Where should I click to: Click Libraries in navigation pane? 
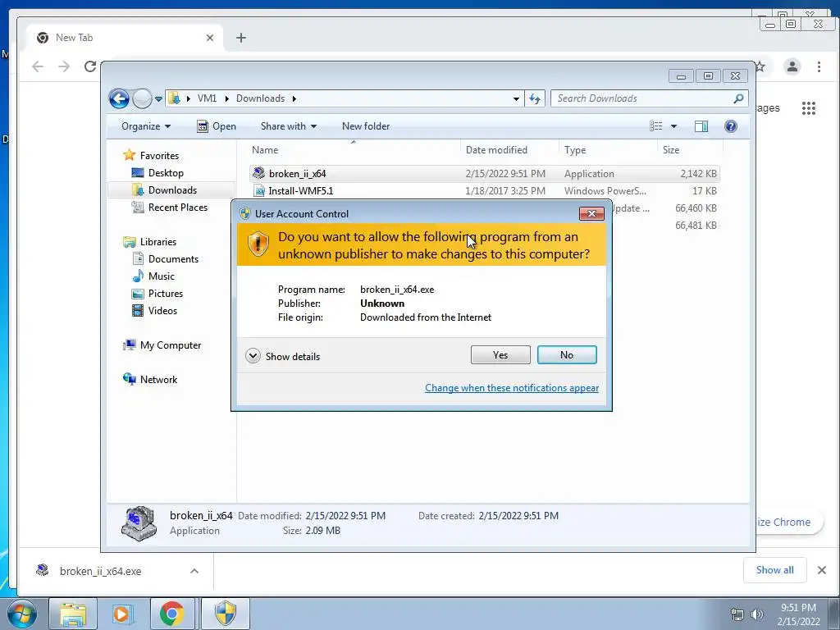[x=158, y=242]
